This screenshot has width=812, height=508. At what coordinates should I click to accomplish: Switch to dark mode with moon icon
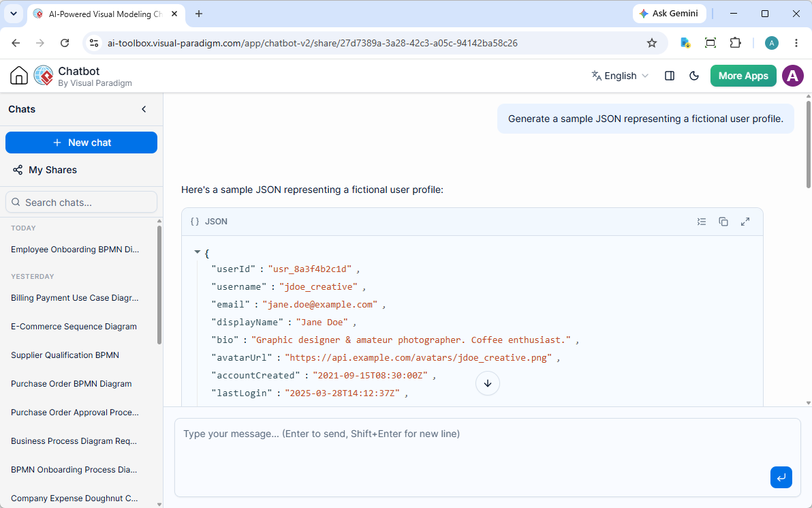694,76
